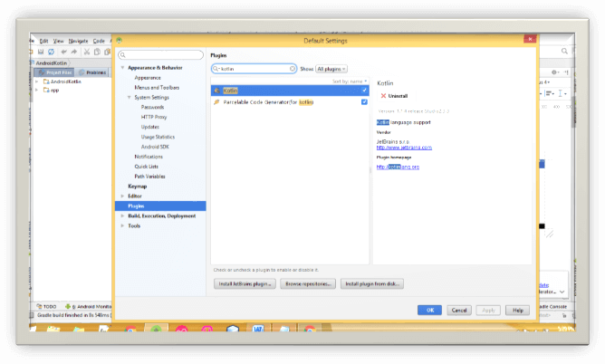The height and width of the screenshot is (364, 605).
Task: Switch to the Project Files tab
Action: point(54,72)
